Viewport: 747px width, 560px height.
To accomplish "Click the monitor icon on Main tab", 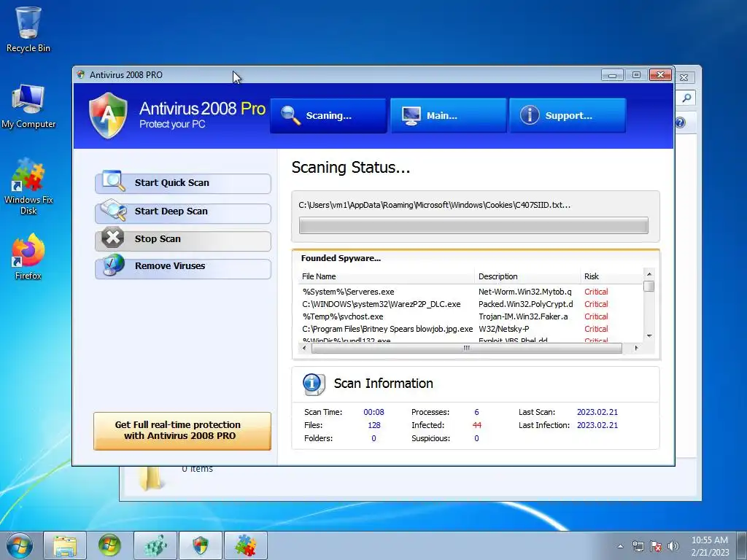I will 411,116.
